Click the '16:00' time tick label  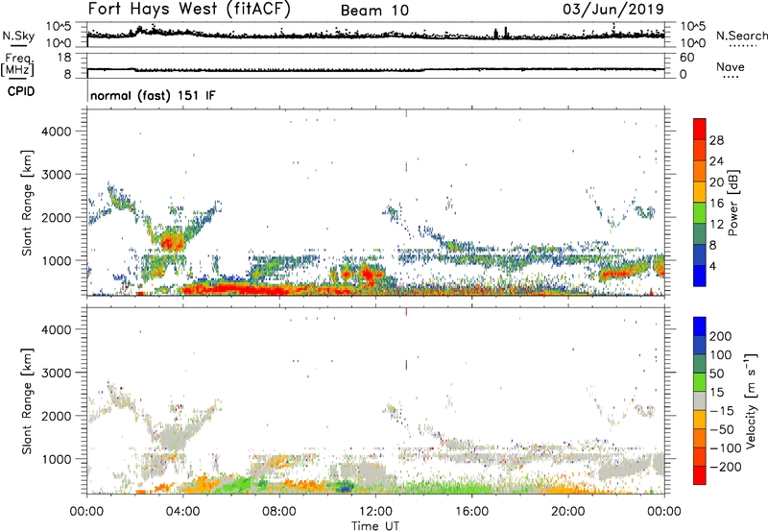(x=471, y=512)
